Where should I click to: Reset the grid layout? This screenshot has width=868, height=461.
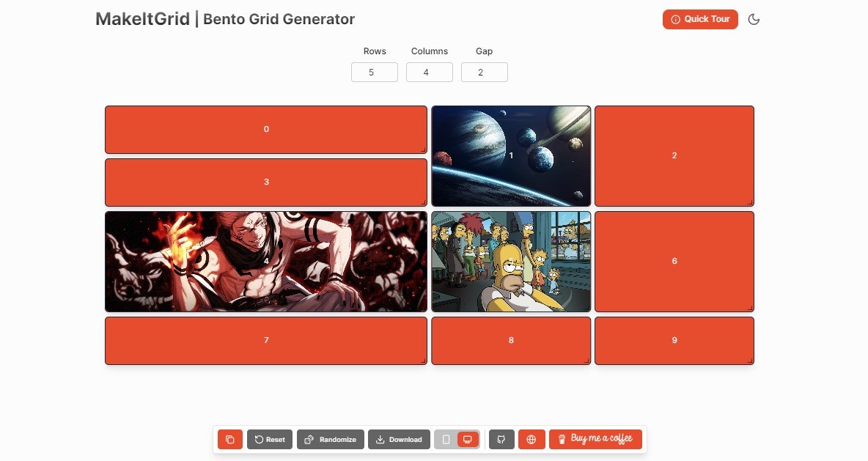tap(270, 440)
